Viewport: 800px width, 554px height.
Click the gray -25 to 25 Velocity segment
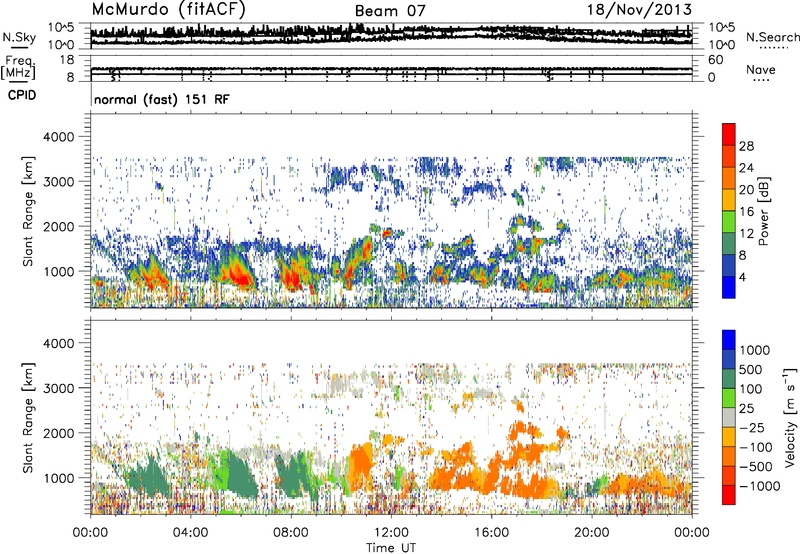(729, 418)
